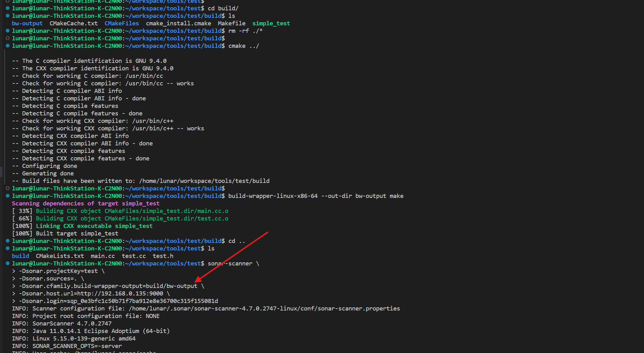Click command decoration beside 'cd ..' command
The width and height of the screenshot is (644, 353).
coord(7,241)
